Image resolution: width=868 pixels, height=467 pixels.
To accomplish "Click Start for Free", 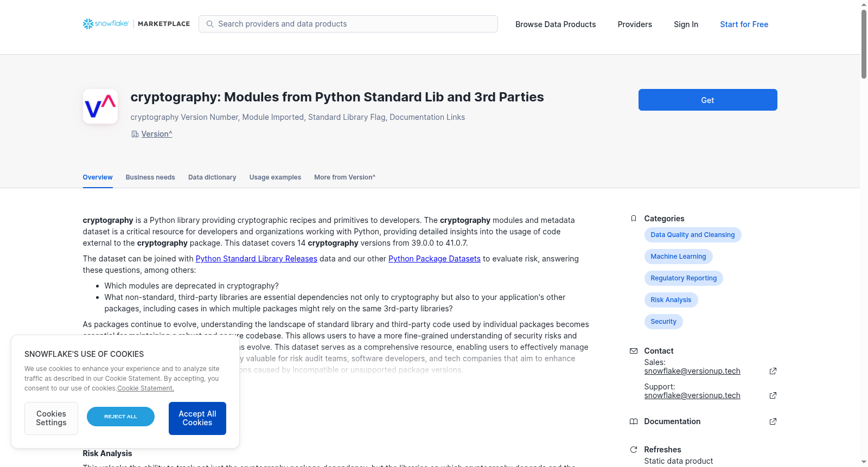I will click(x=744, y=24).
